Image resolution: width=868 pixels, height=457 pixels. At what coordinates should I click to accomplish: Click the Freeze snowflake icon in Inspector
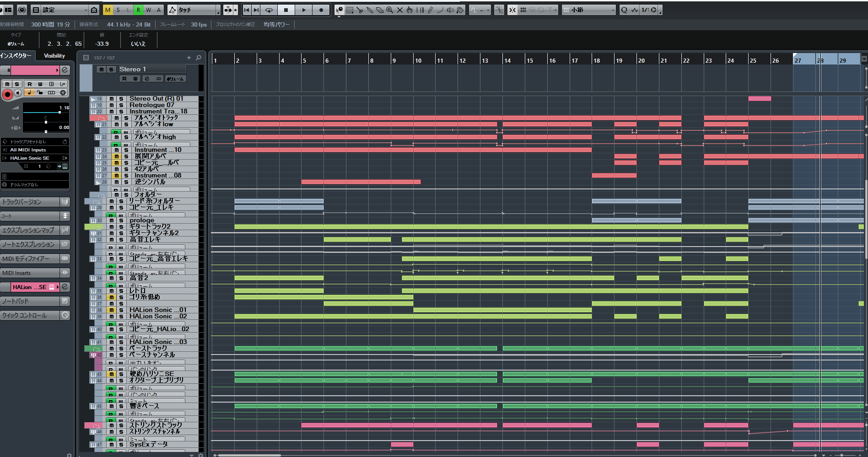click(x=63, y=92)
